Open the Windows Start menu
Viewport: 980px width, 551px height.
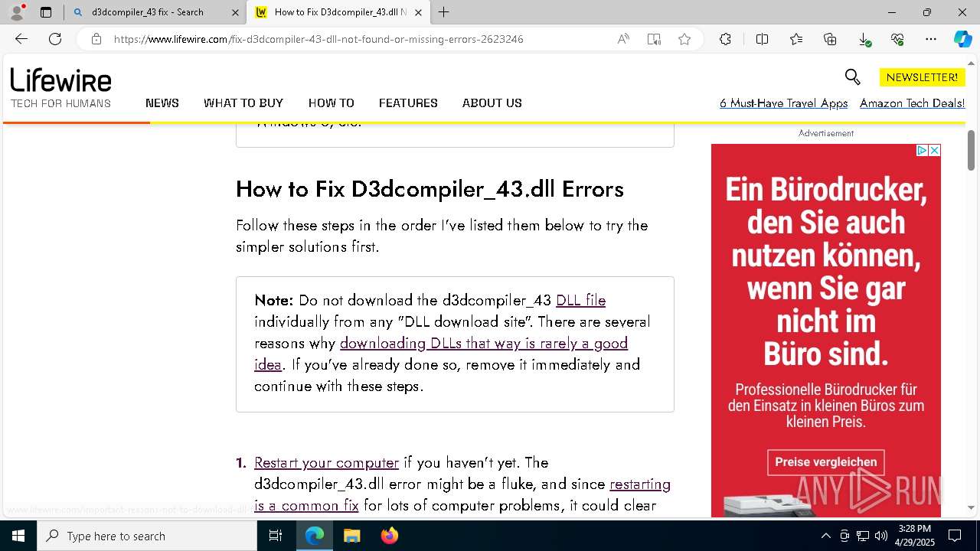coord(18,536)
